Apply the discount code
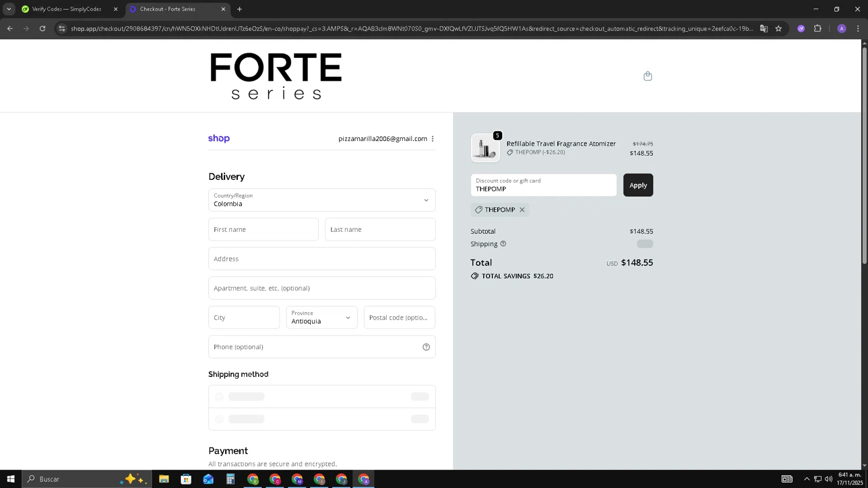The image size is (868, 488). [638, 185]
